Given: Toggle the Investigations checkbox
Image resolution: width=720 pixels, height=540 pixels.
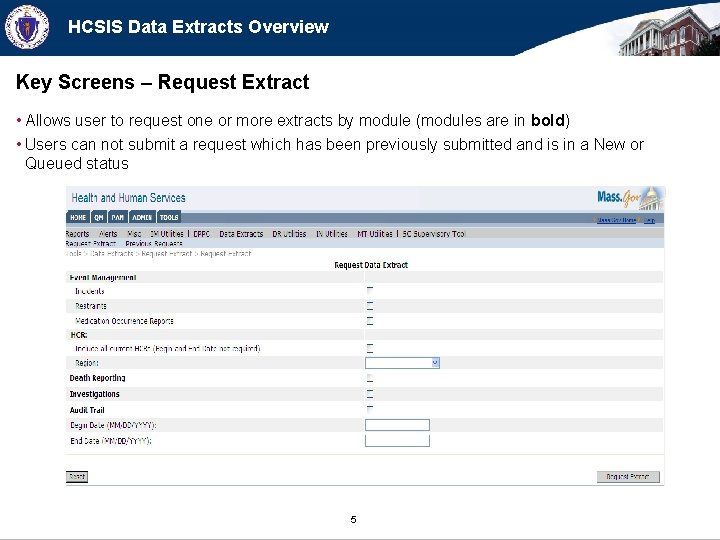Looking at the screenshot, I should click(370, 394).
